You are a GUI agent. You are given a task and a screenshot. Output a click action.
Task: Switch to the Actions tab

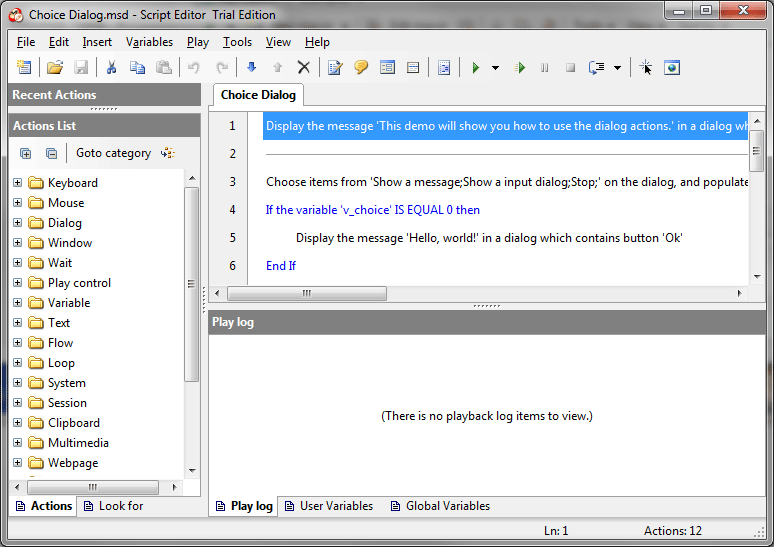(x=44, y=506)
